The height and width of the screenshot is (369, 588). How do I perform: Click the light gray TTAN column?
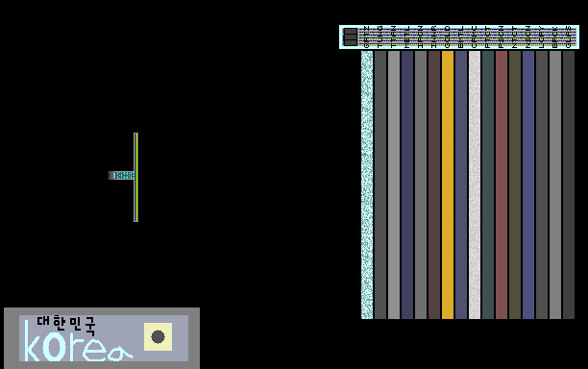tap(393, 184)
